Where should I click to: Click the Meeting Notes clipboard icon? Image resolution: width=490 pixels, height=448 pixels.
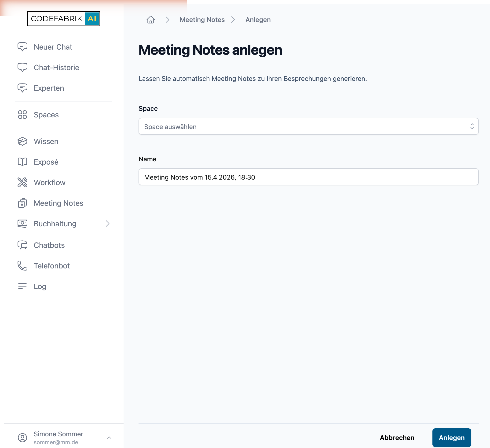pos(22,203)
